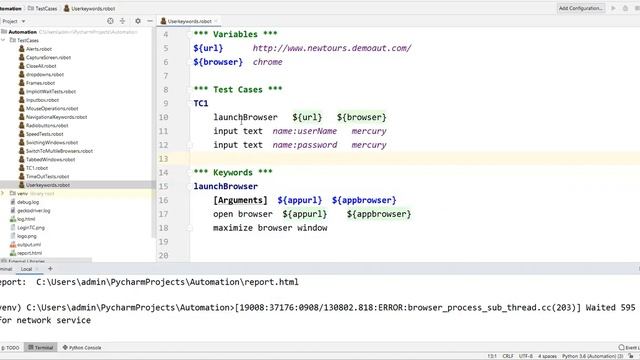Open Frames.robot file
This screenshot has height=360, width=640.
tap(40, 83)
